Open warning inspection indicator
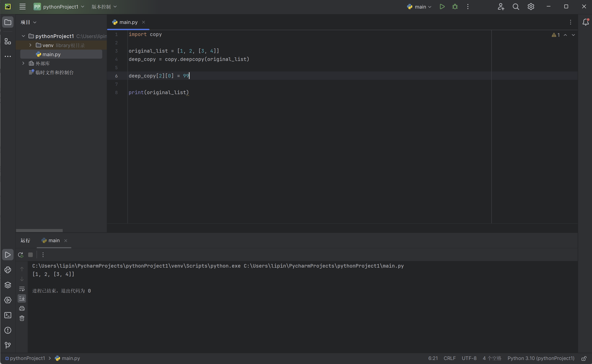This screenshot has height=364, width=592. pyautogui.click(x=556, y=35)
